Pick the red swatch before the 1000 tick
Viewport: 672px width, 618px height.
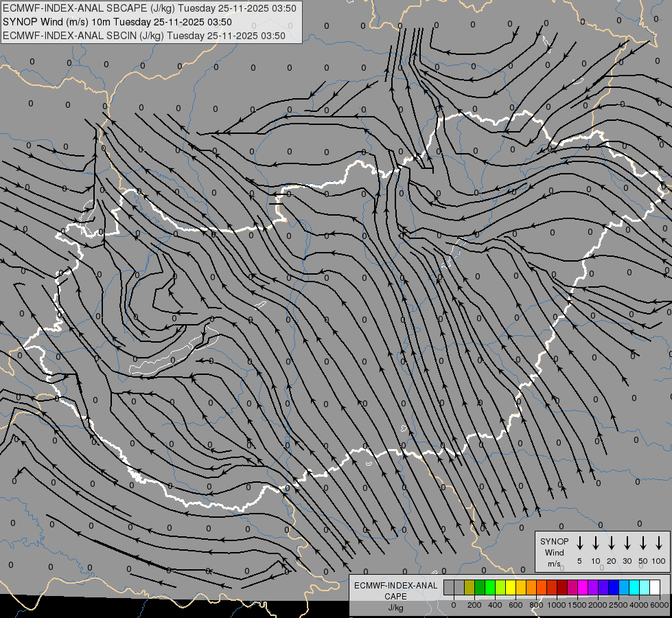552,587
